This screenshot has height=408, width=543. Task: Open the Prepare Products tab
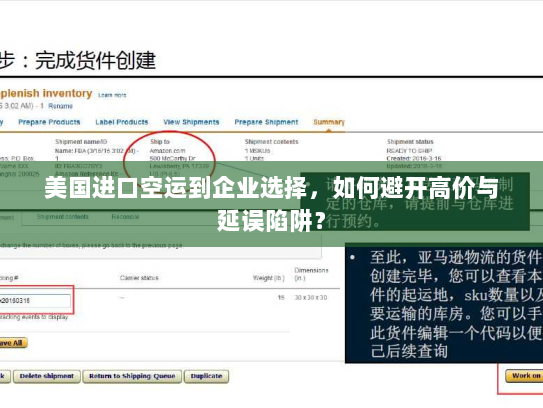click(x=49, y=122)
